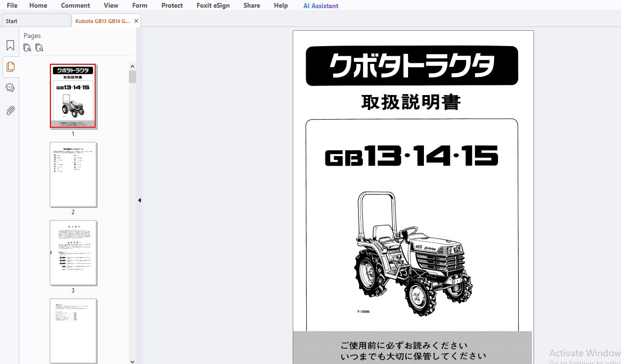Click the 'ご使用前に必ずお読みください' line

pyautogui.click(x=404, y=346)
